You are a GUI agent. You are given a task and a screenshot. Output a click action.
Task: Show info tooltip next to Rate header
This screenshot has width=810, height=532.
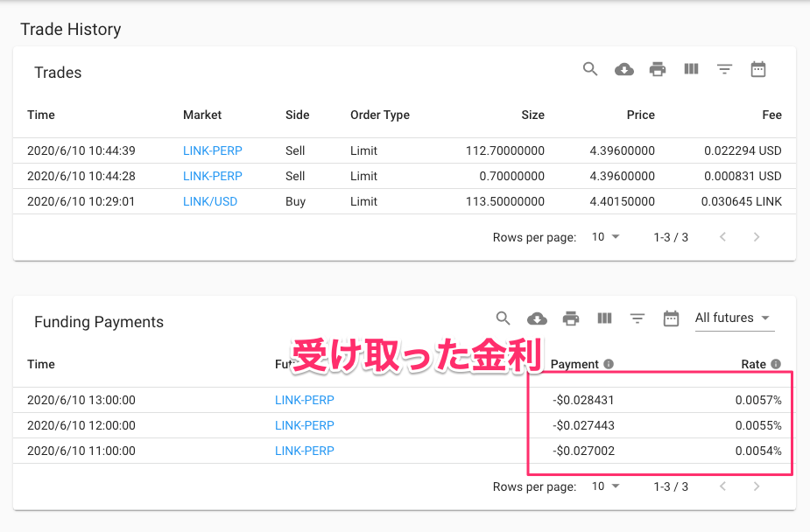click(776, 364)
